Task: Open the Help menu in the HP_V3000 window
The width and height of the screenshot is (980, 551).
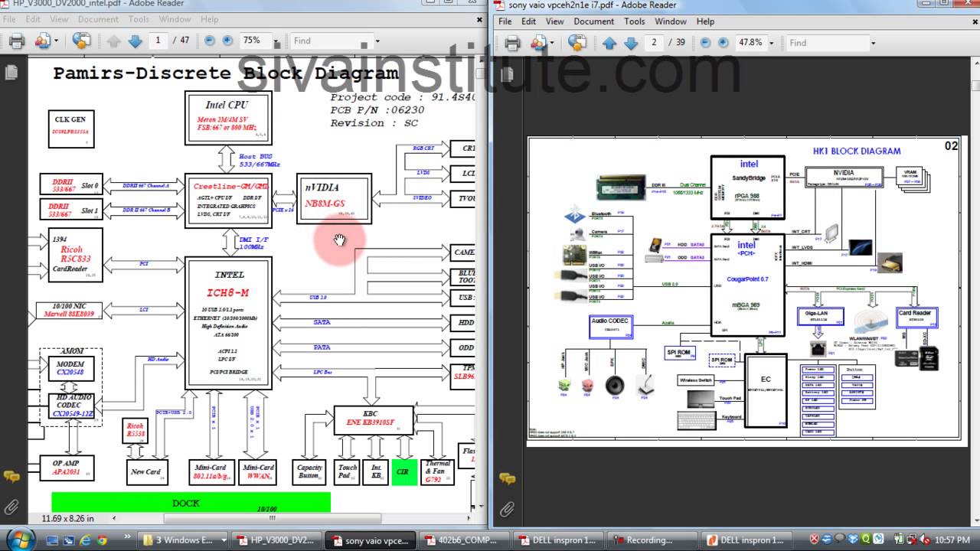Action: coord(209,19)
